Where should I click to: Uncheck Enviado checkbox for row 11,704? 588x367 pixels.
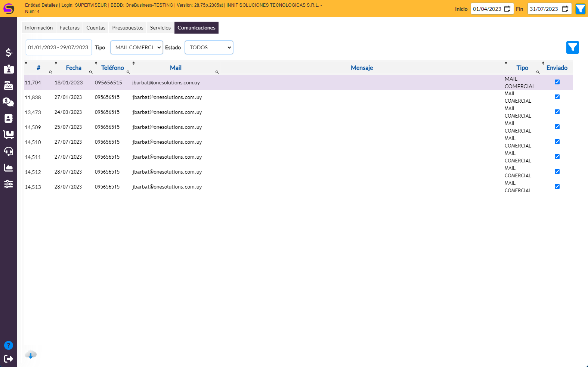[x=557, y=82]
